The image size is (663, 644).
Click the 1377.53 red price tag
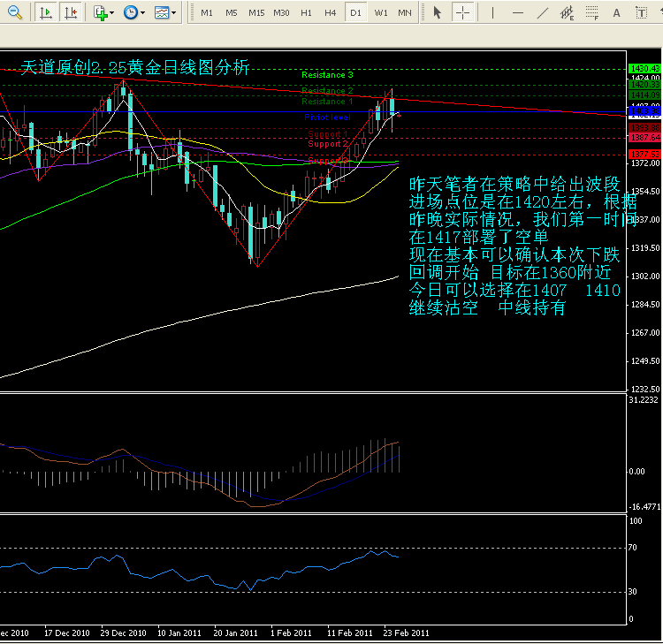644,154
